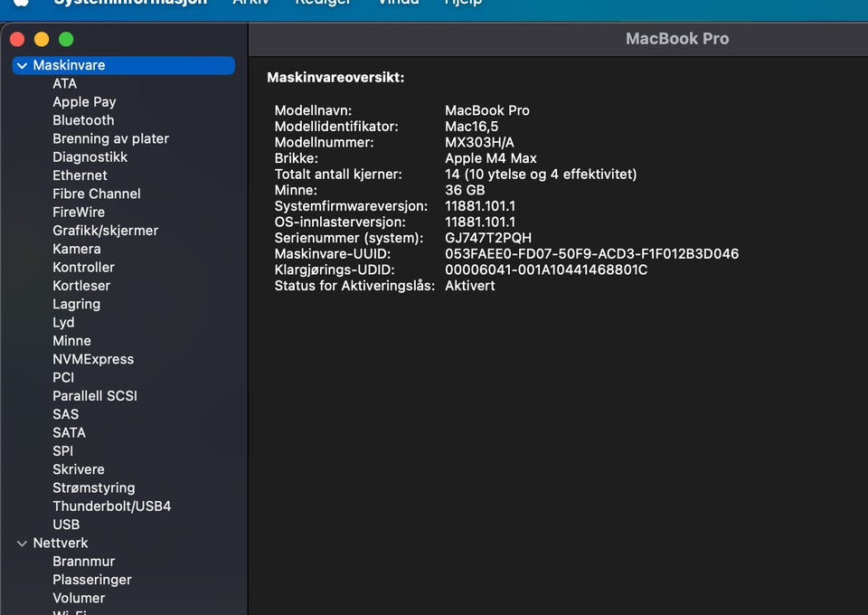The height and width of the screenshot is (615, 868).
Task: Select the Systemfirmwareversjon value 11881.101.1
Action: tap(480, 206)
